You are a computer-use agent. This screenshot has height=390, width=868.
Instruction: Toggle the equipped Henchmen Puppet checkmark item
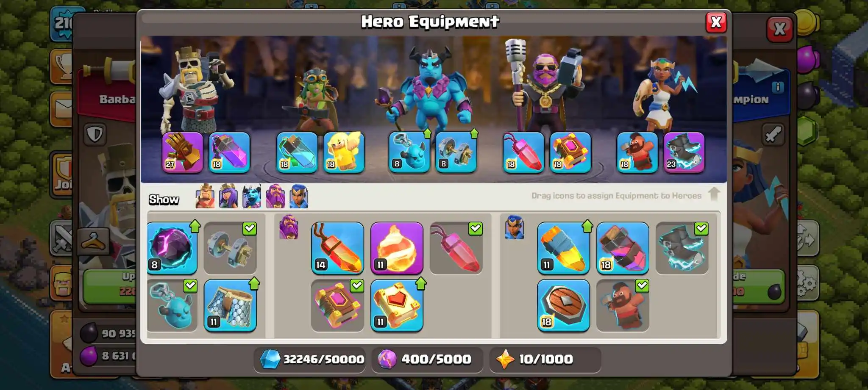click(x=172, y=305)
